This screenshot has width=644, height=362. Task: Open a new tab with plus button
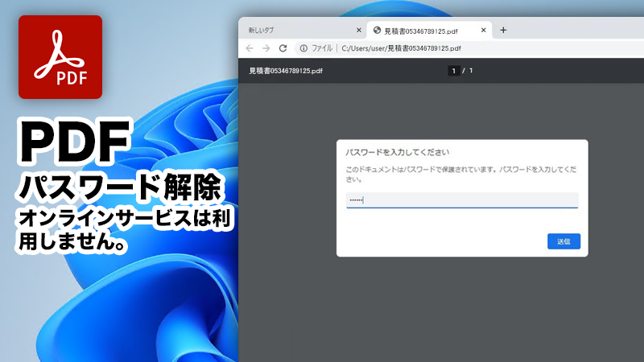pos(503,31)
